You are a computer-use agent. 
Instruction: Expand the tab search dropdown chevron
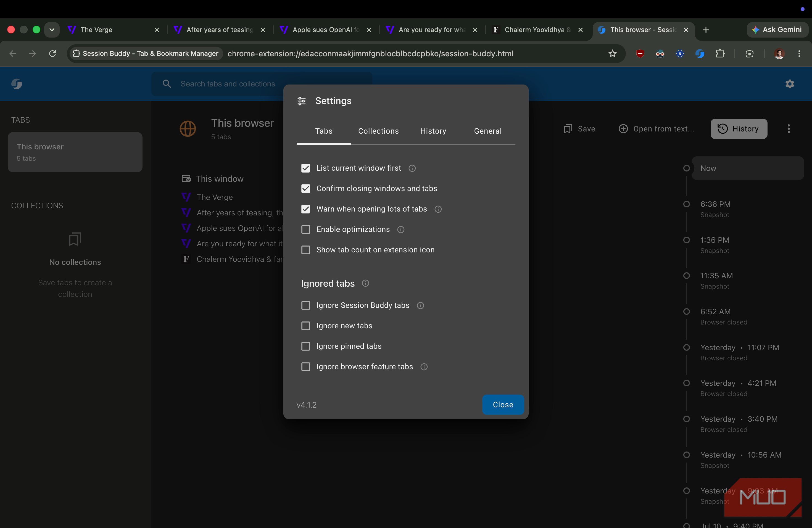[52, 30]
